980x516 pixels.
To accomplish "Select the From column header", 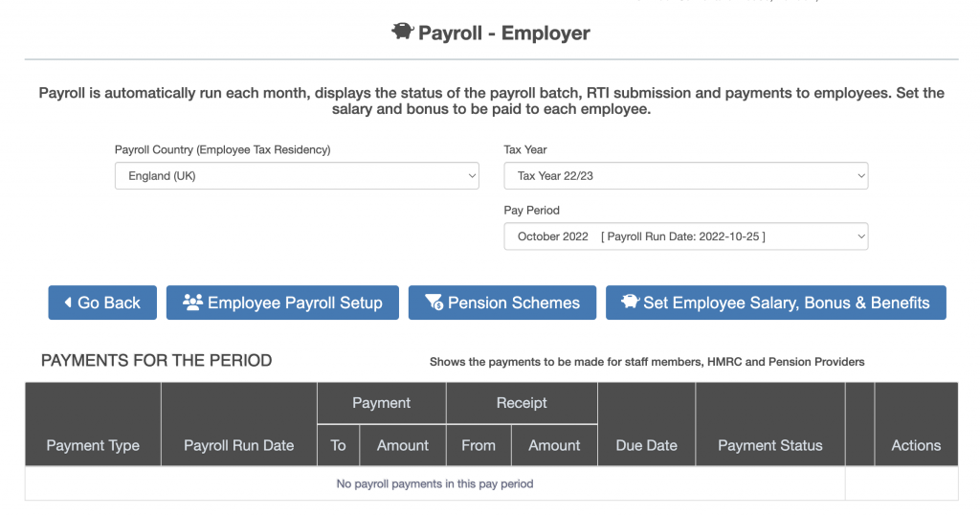I will [479, 445].
